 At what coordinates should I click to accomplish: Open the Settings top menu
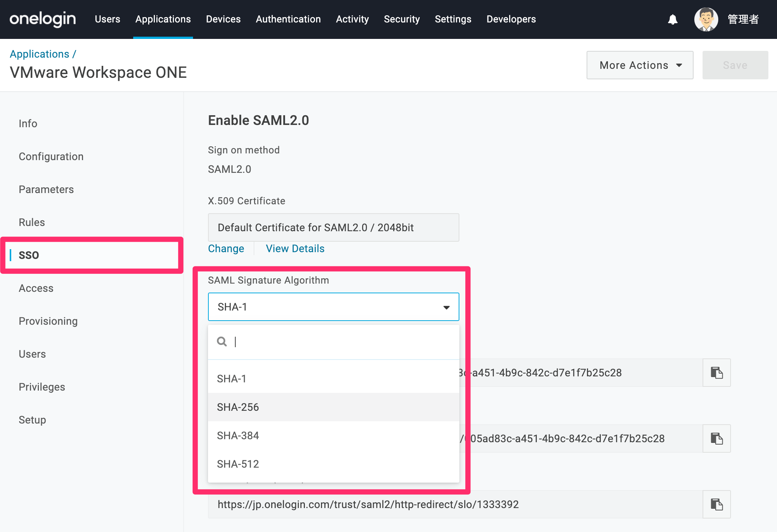[x=453, y=19]
